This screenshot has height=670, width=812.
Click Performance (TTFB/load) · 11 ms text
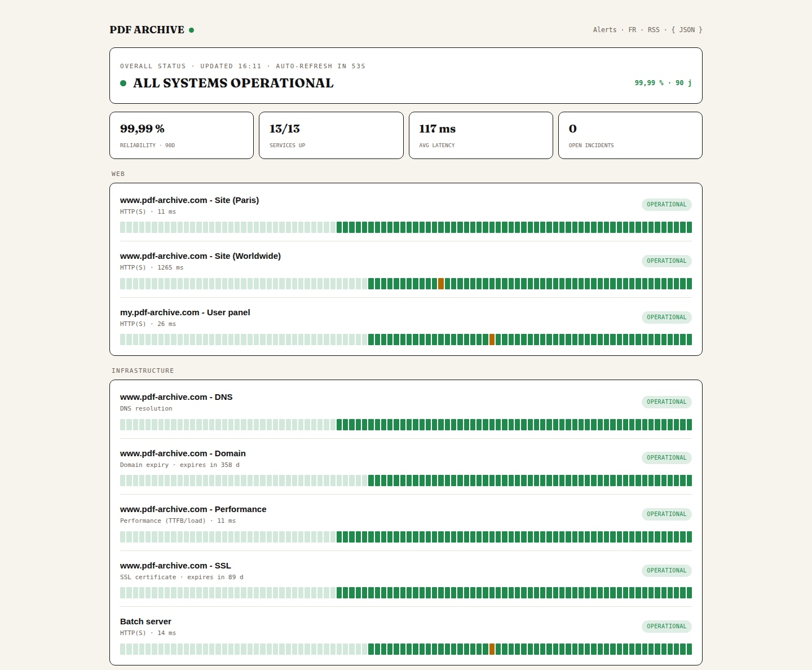pyautogui.click(x=178, y=521)
